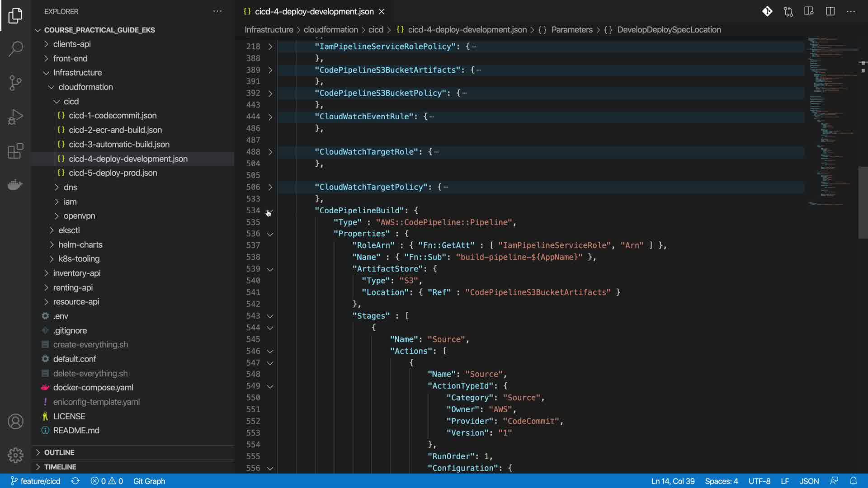This screenshot has height=488, width=868.
Task: Collapse the cicd folder in explorer
Action: (x=71, y=101)
